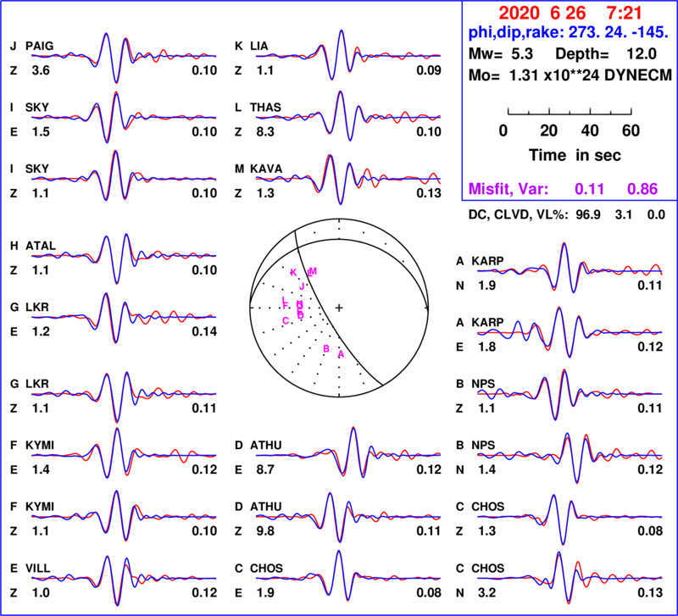Select the Mo= 1.31 x10**24 DYNECM line

pos(570,75)
